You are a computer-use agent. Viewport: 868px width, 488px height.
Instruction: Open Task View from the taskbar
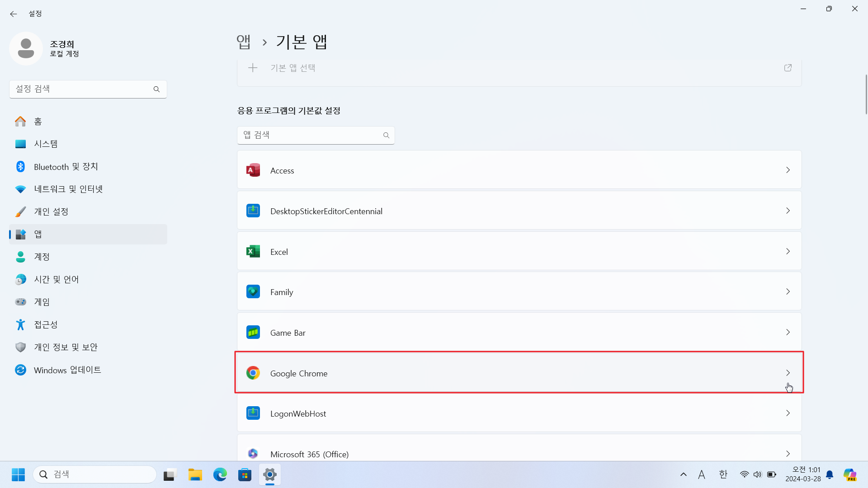tap(169, 474)
